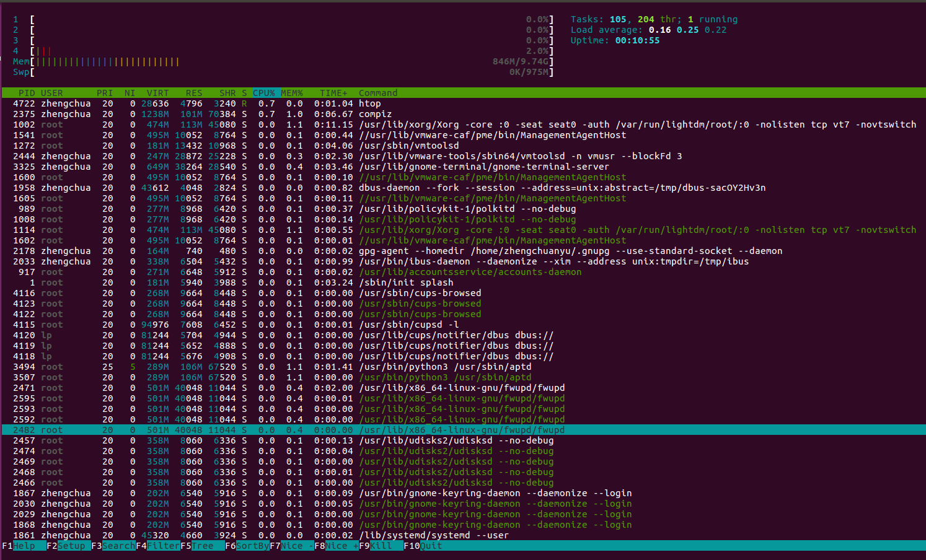Click the Mem usage meter bar
Image resolution: width=926 pixels, height=560 pixels.
(x=283, y=61)
